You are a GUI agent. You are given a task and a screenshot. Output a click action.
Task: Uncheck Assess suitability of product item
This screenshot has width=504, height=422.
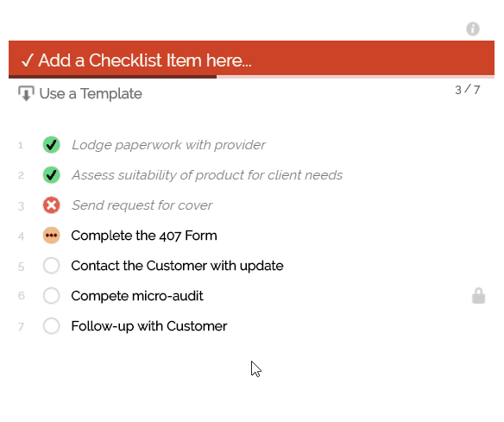pos(52,175)
